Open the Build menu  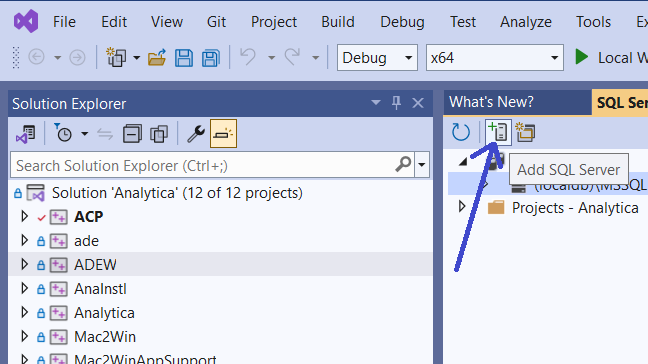[x=338, y=21]
